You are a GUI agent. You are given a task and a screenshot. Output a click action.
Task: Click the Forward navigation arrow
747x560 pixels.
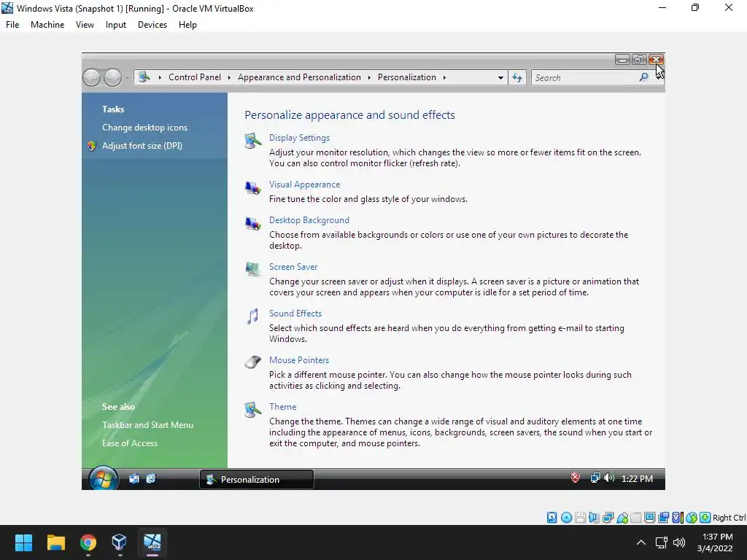point(112,77)
